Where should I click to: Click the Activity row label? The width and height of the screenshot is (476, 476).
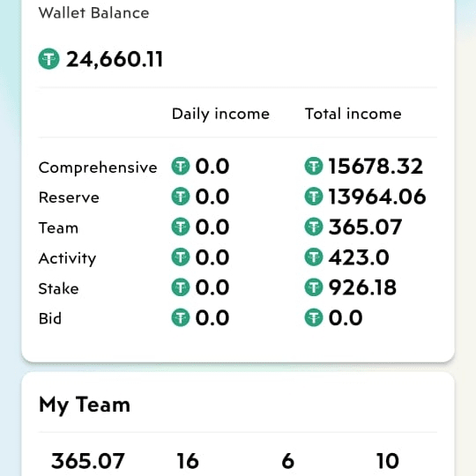coord(67,259)
